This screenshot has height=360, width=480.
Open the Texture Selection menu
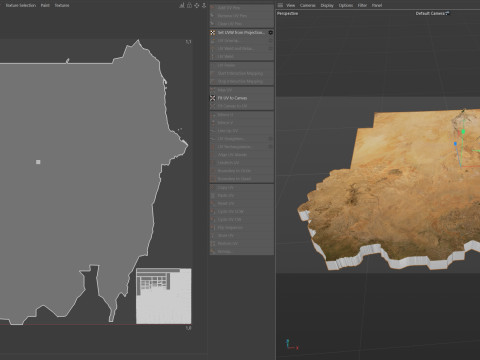click(21, 5)
